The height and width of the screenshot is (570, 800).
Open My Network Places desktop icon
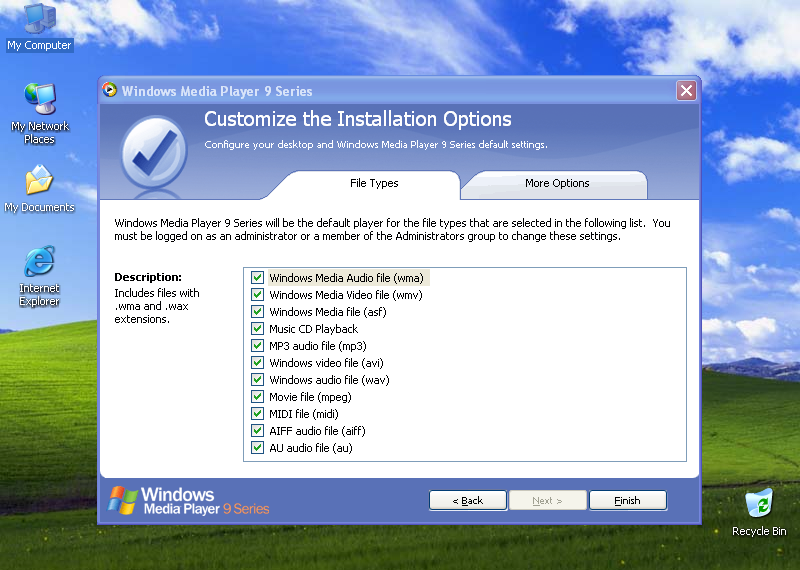39,113
